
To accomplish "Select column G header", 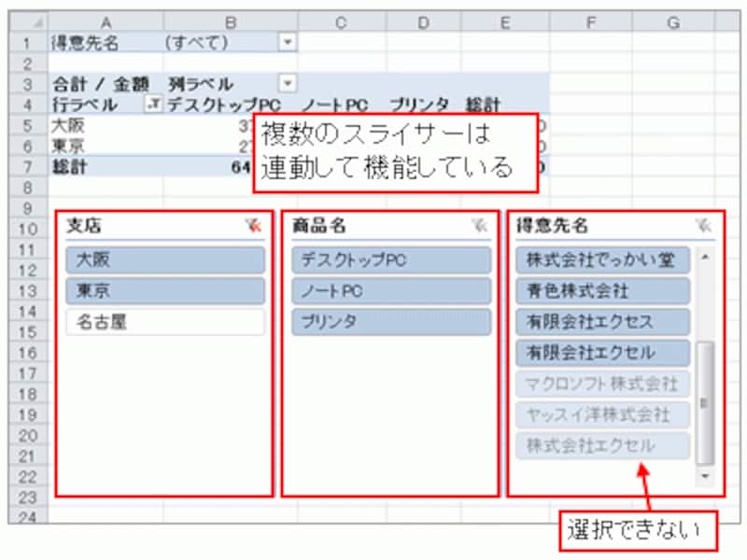I will coord(673,21).
